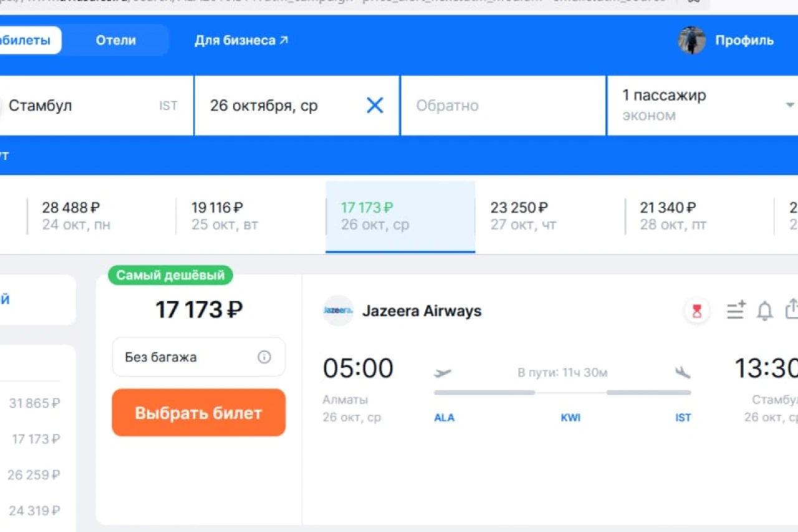
Task: Open the hourglass ticket icon
Action: click(x=697, y=311)
